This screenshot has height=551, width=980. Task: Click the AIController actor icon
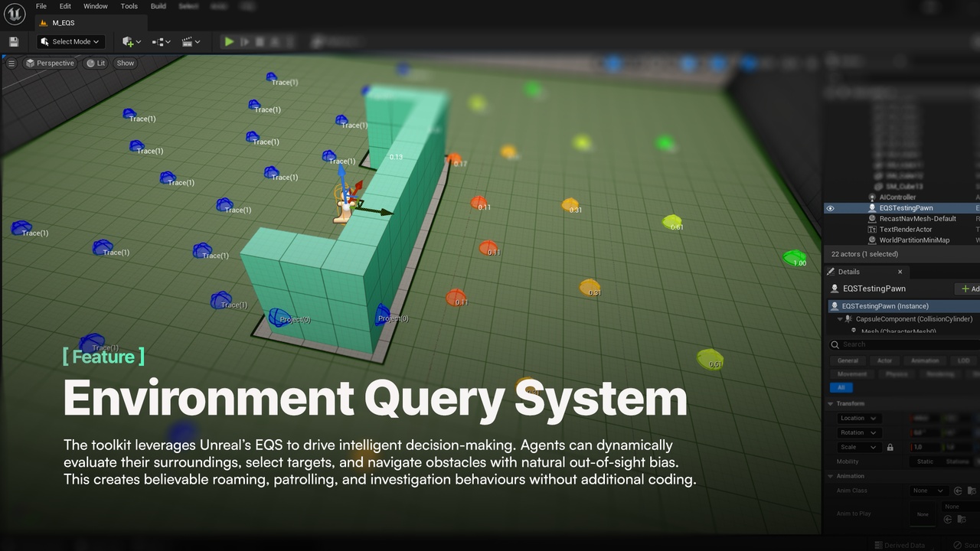tap(871, 197)
